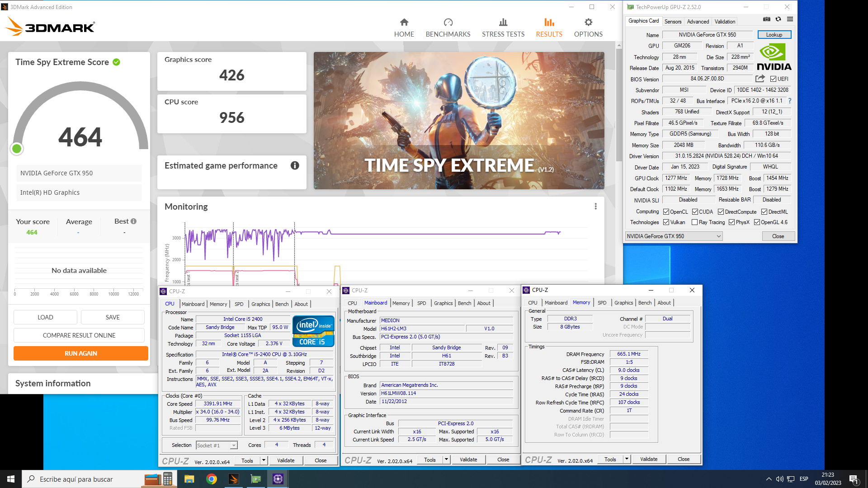Click COMPARE RESULT ONLINE
The image size is (868, 488).
tap(79, 335)
